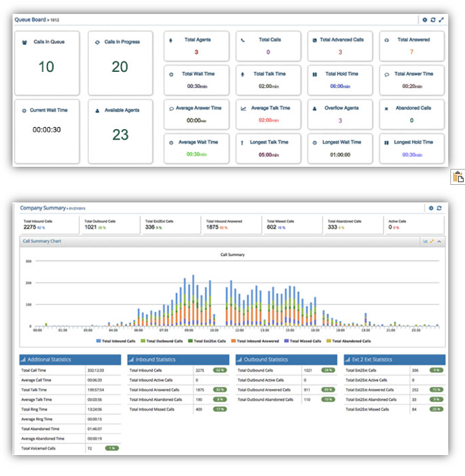
Task: Open Queue Board settings gear icon
Action: pyautogui.click(x=425, y=20)
